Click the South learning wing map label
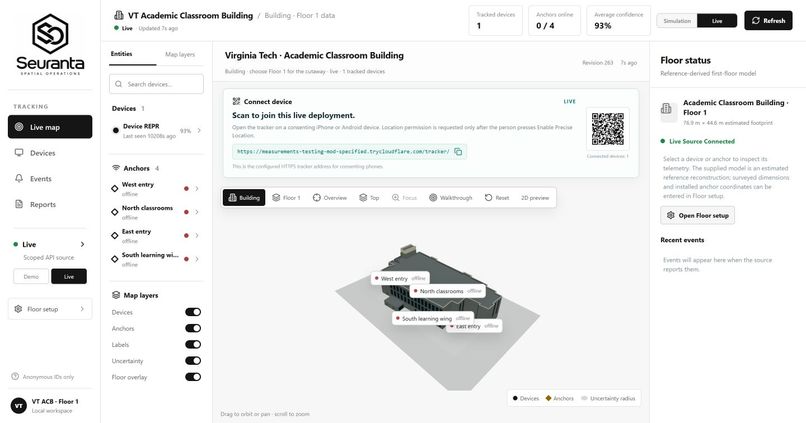The image size is (806, 423). (x=433, y=319)
